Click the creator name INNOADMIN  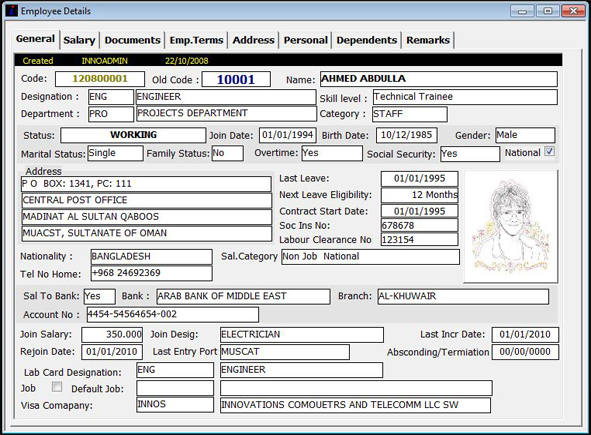104,61
